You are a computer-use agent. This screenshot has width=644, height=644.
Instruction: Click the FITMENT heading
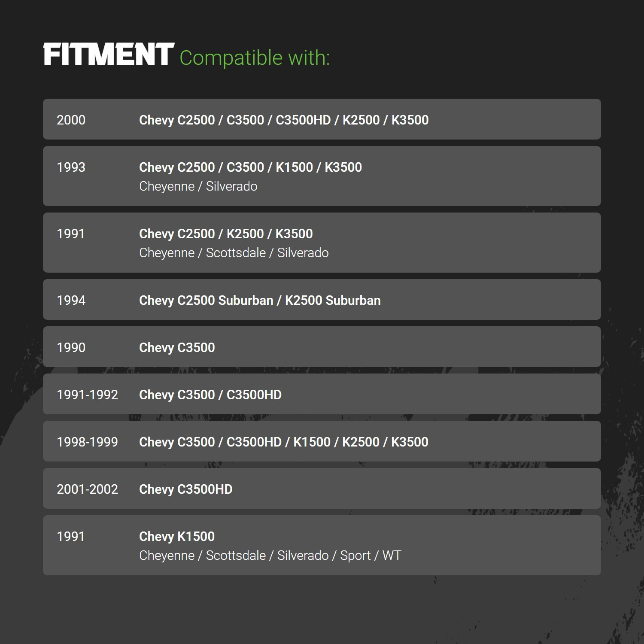coord(109,55)
